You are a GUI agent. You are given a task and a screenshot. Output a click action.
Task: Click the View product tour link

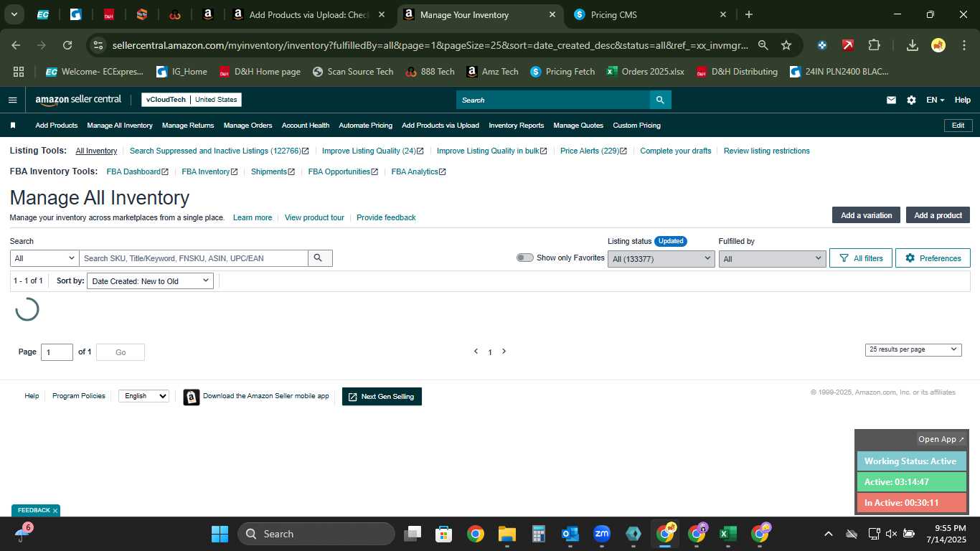coord(314,217)
